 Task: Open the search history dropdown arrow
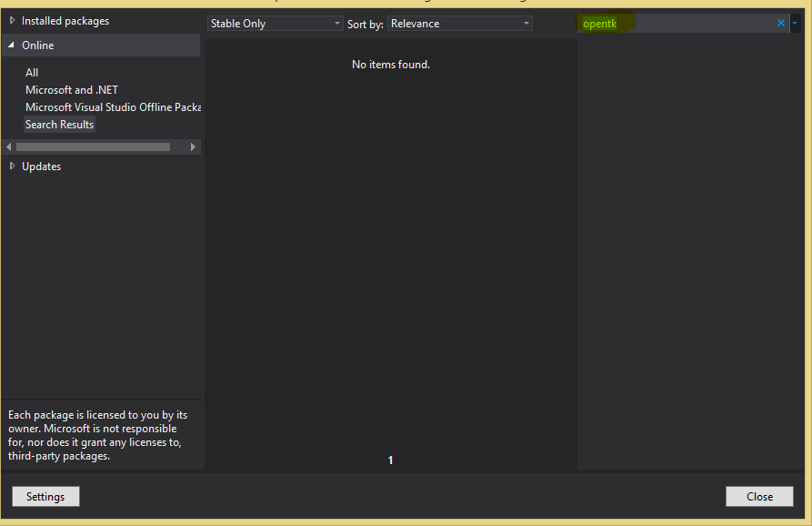pyautogui.click(x=795, y=23)
